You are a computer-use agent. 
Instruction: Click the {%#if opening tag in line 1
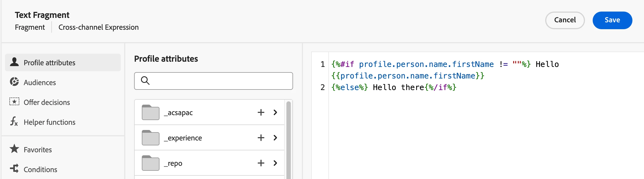tap(343, 64)
